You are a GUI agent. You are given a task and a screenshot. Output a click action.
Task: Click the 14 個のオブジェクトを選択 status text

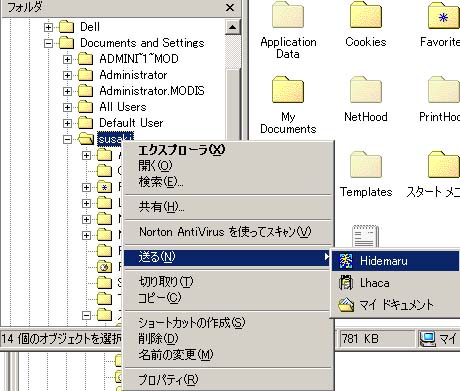point(61,339)
